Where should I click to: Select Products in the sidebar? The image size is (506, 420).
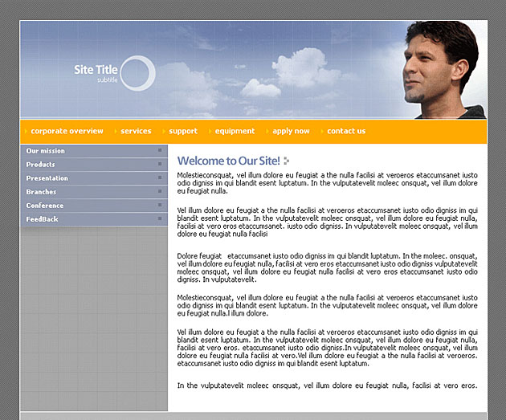(x=41, y=165)
